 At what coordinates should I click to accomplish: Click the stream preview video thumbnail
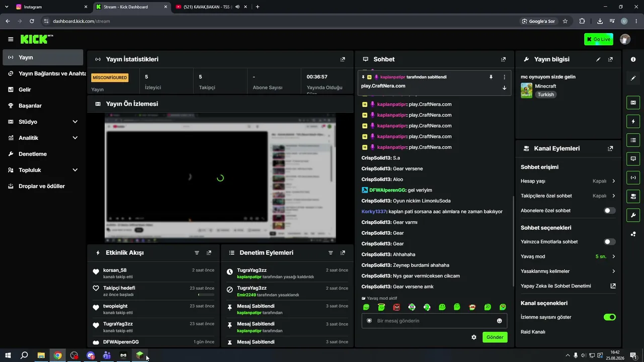pos(220,178)
